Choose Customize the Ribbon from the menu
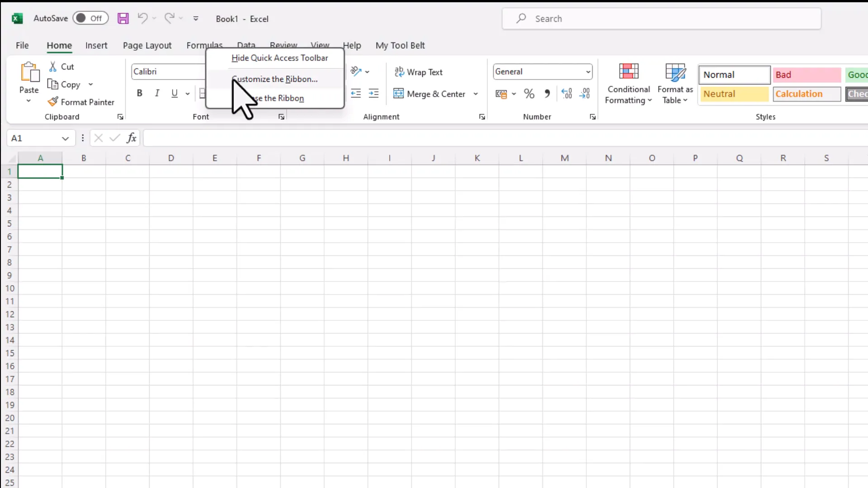 coord(275,79)
